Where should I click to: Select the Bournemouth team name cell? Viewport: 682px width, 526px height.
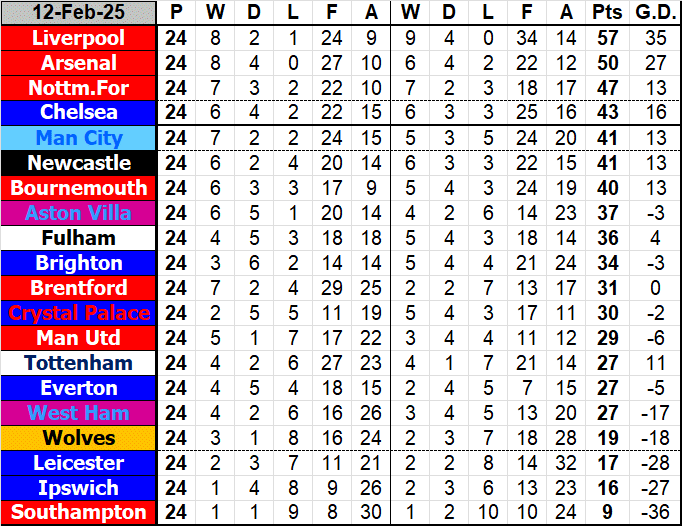tap(79, 188)
